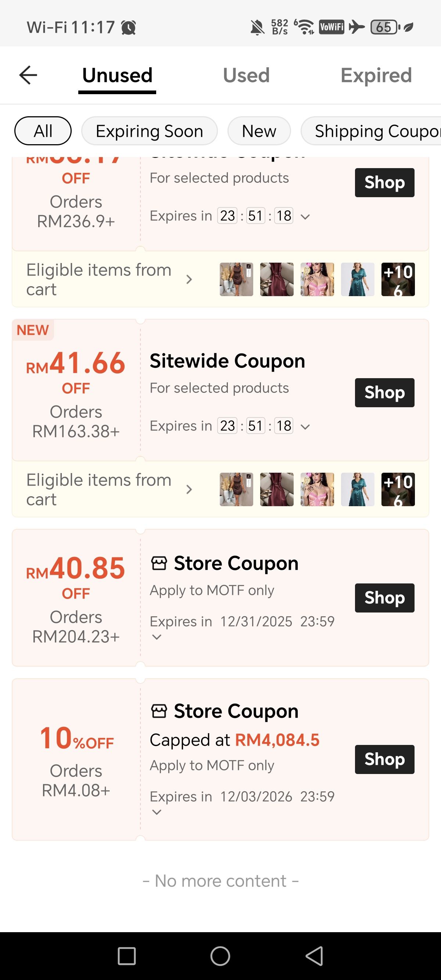This screenshot has height=980, width=441.
Task: Tap the store icon on 10% off coupon
Action: pos(159,711)
